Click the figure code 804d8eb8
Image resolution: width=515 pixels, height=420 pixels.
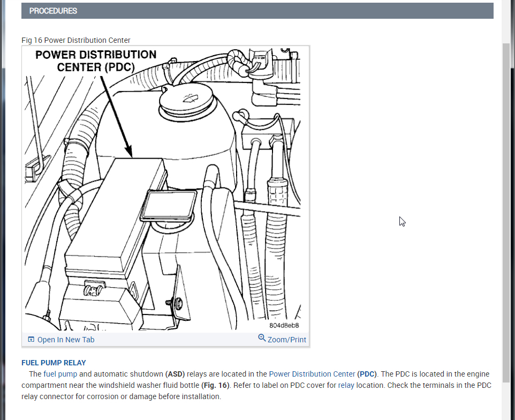tap(284, 325)
